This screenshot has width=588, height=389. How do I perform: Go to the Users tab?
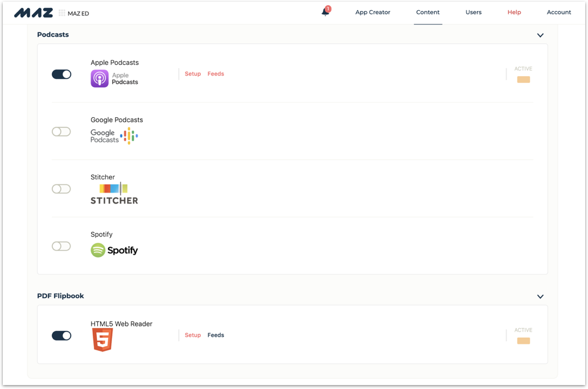point(474,12)
